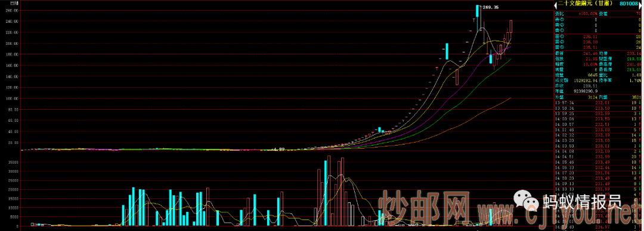Click the 日線 period label on the chart
The image size is (644, 231).
pos(14,3)
